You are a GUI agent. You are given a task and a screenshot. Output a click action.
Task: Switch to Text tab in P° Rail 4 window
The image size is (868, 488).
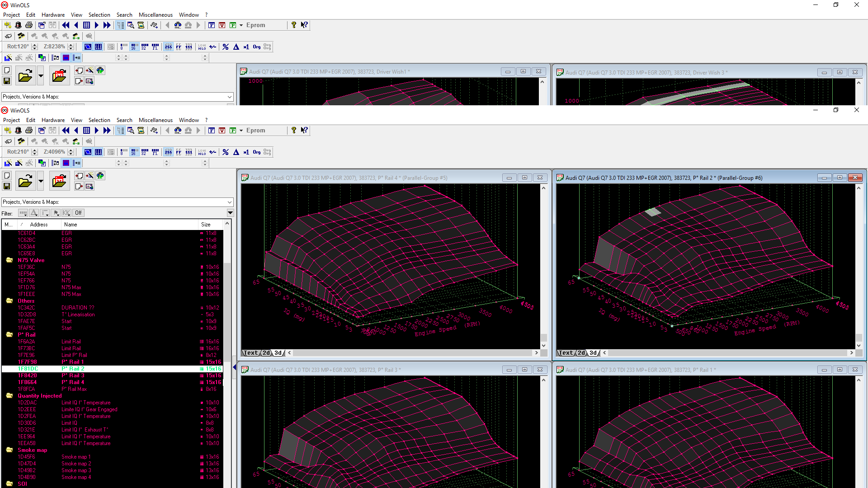[250, 353]
